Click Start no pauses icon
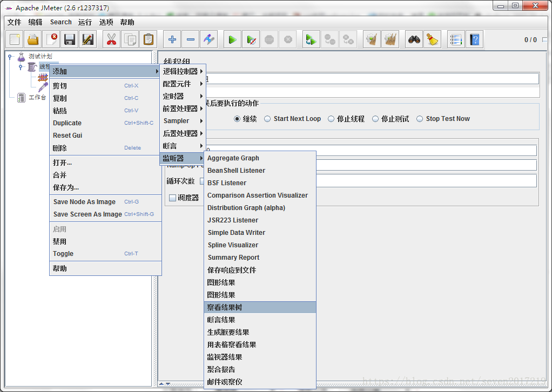This screenshot has width=552, height=392. coord(251,39)
